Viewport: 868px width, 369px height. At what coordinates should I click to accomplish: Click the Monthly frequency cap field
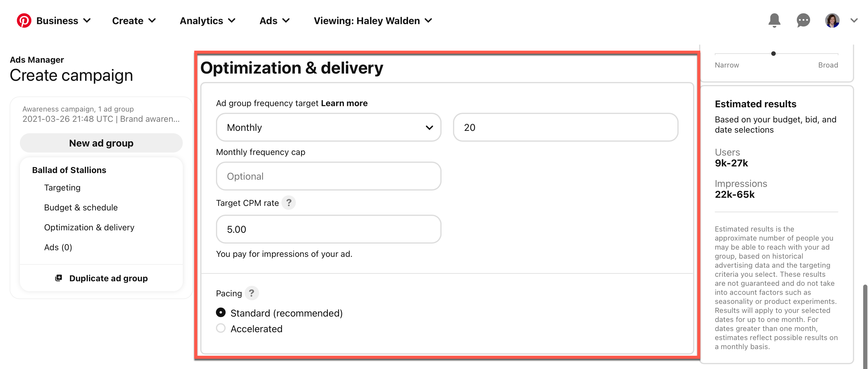tap(328, 176)
